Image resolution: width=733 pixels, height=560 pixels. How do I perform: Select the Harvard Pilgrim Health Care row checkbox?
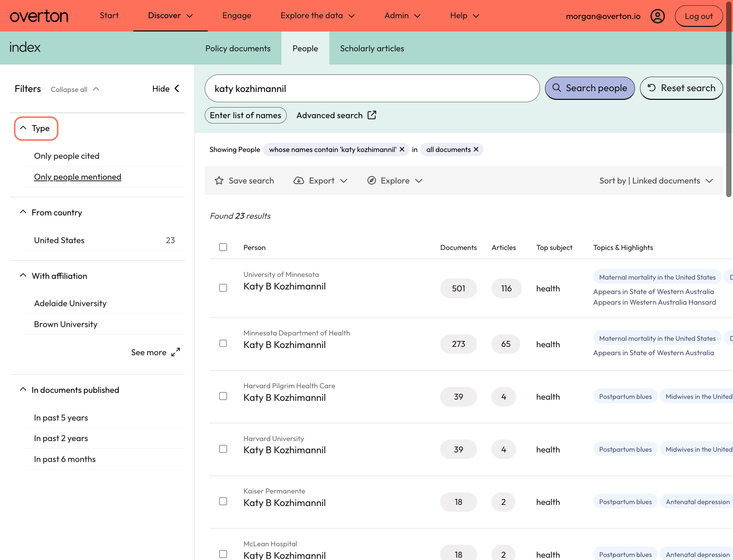tap(223, 396)
